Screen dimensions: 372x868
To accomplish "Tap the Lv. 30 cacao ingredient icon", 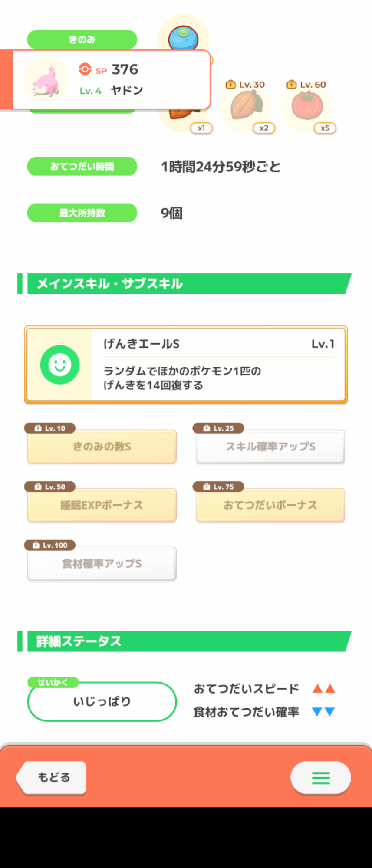I will coord(246,105).
